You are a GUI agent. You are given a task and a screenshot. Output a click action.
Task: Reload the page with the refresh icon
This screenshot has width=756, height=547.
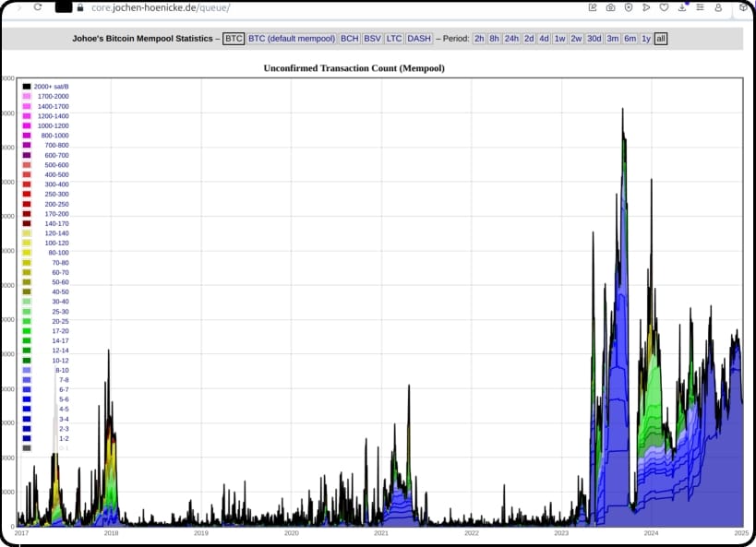click(38, 7)
